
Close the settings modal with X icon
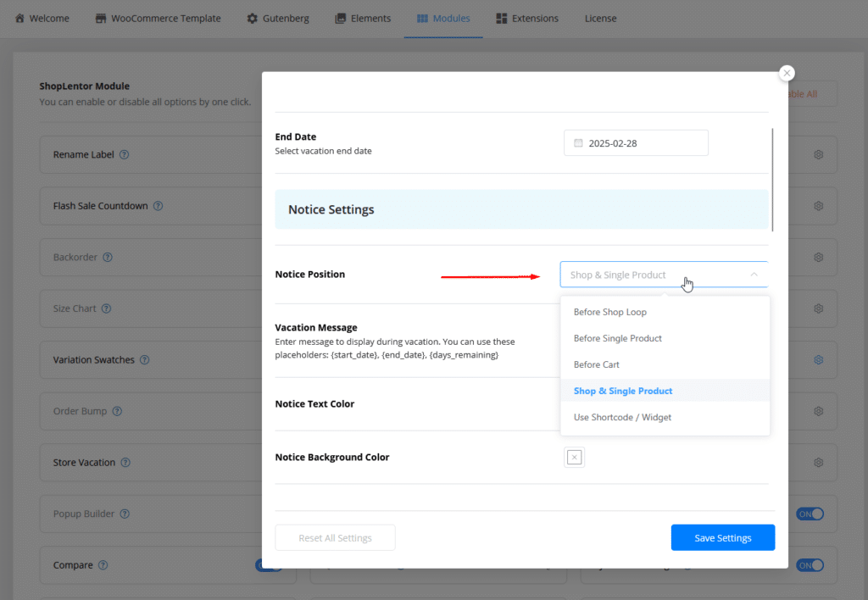click(x=787, y=74)
